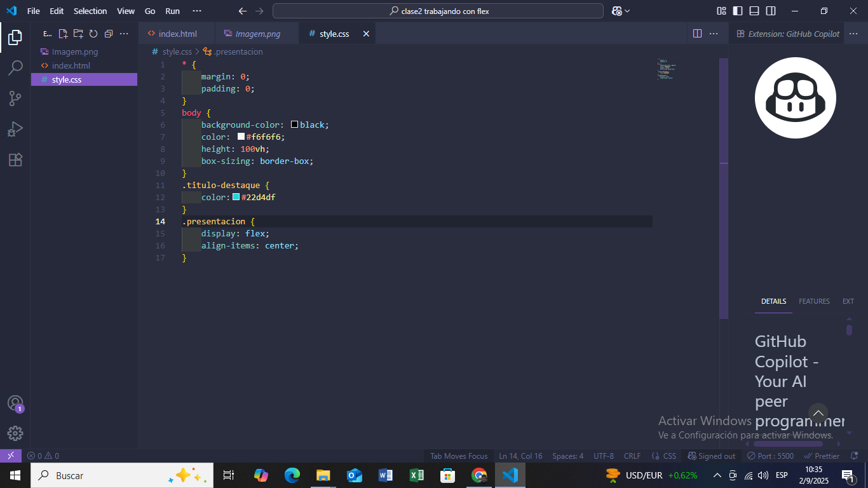The height and width of the screenshot is (488, 868).
Task: Create a new file in Explorer
Action: [63, 34]
